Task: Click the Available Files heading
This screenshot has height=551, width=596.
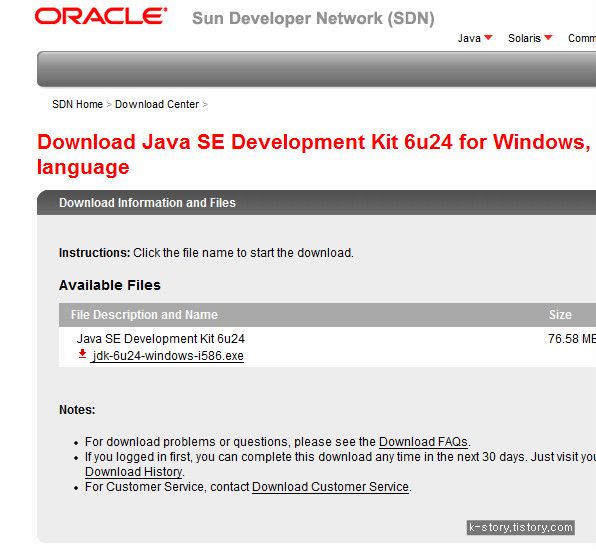Action: pyautogui.click(x=110, y=285)
